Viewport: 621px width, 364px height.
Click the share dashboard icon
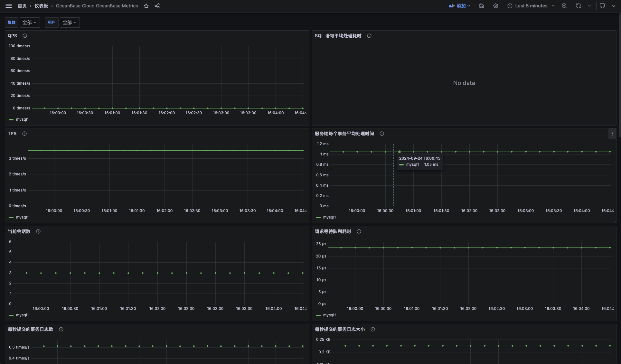[157, 6]
